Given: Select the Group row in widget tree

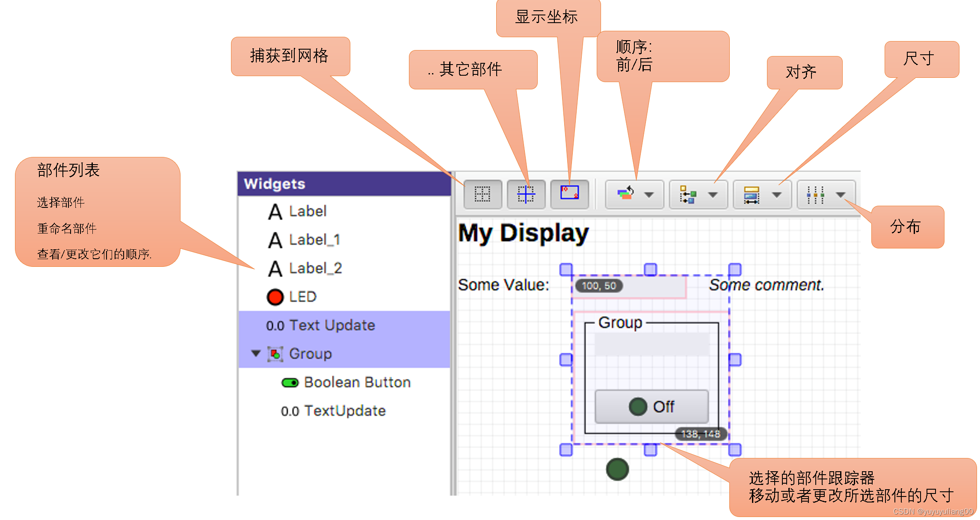Looking at the screenshot, I should pos(344,354).
